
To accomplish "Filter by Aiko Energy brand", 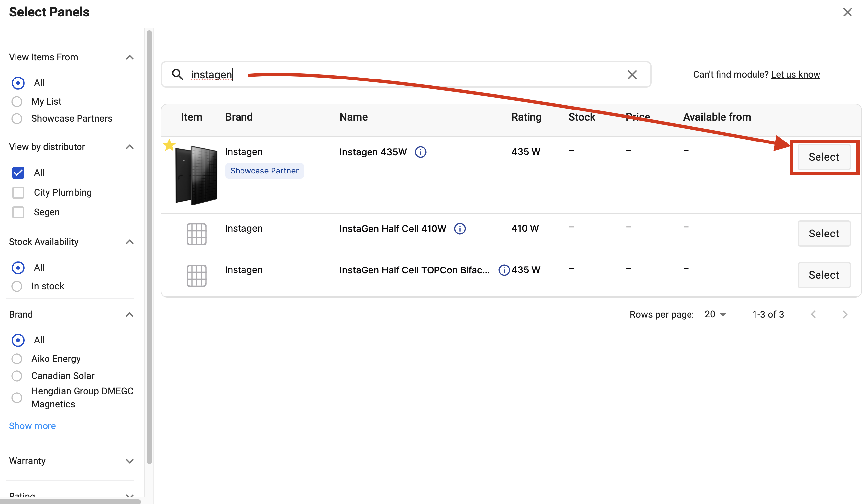I will (x=17, y=359).
